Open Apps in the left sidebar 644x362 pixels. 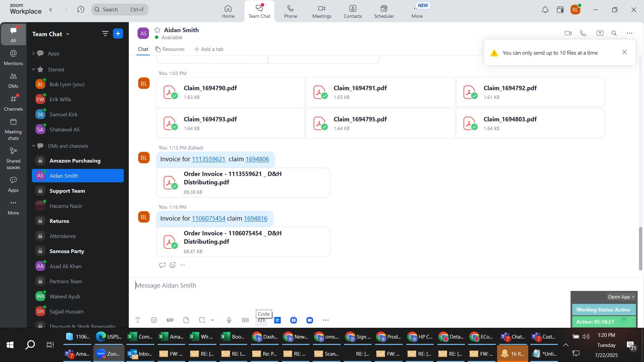(x=13, y=184)
